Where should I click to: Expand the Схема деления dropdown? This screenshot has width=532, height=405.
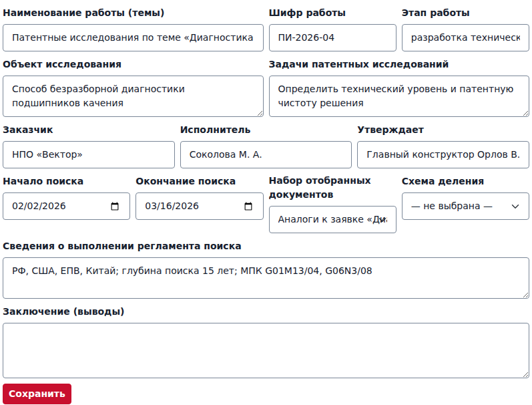click(465, 207)
